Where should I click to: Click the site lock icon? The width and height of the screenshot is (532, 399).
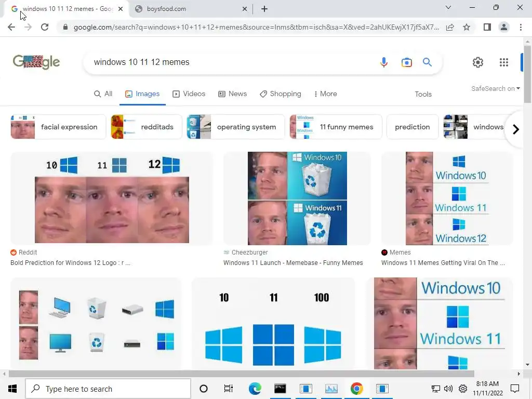65,27
